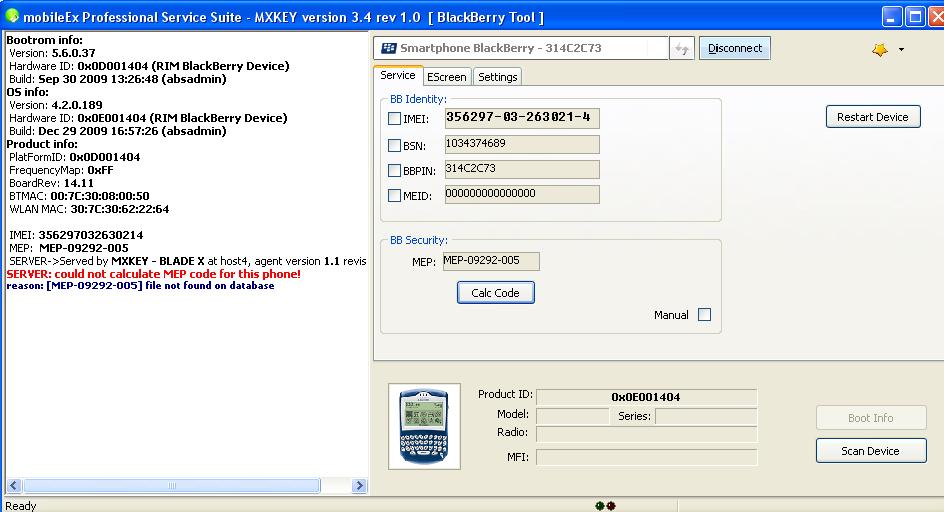Screen dimensions: 944x512
Task: Open the dropdown arrow beside star icon
Action: pos(901,49)
